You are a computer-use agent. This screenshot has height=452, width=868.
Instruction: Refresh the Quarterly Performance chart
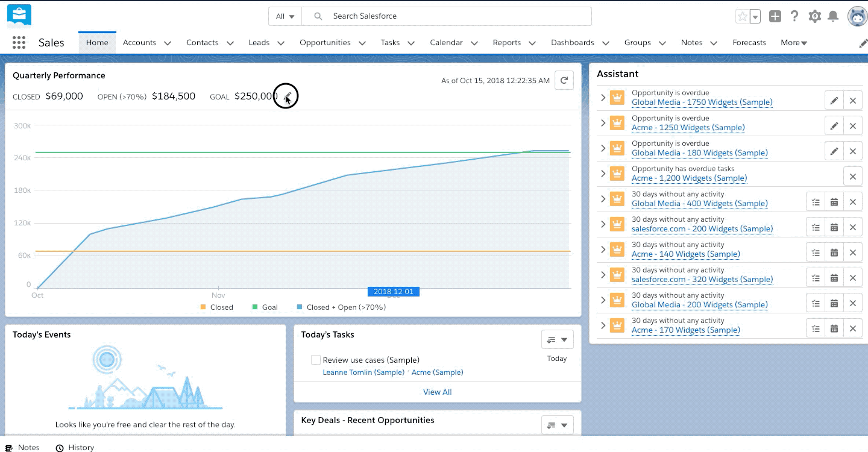pos(564,80)
